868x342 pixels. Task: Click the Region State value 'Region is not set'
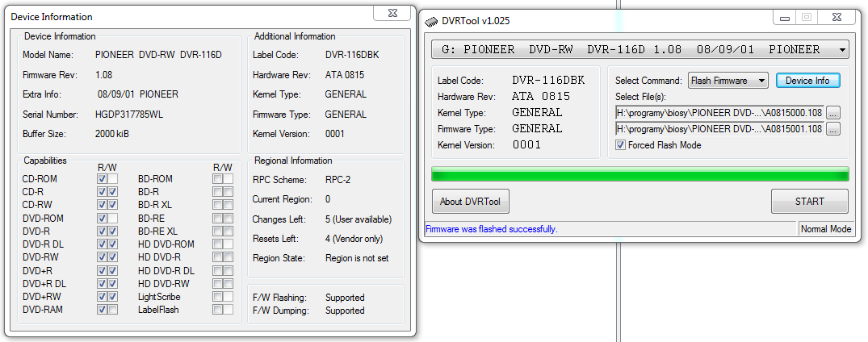pos(357,258)
